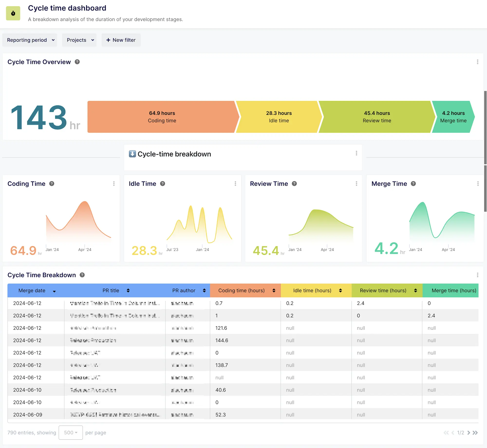Open help for Cycle Time Breakdown table

pyautogui.click(x=82, y=275)
